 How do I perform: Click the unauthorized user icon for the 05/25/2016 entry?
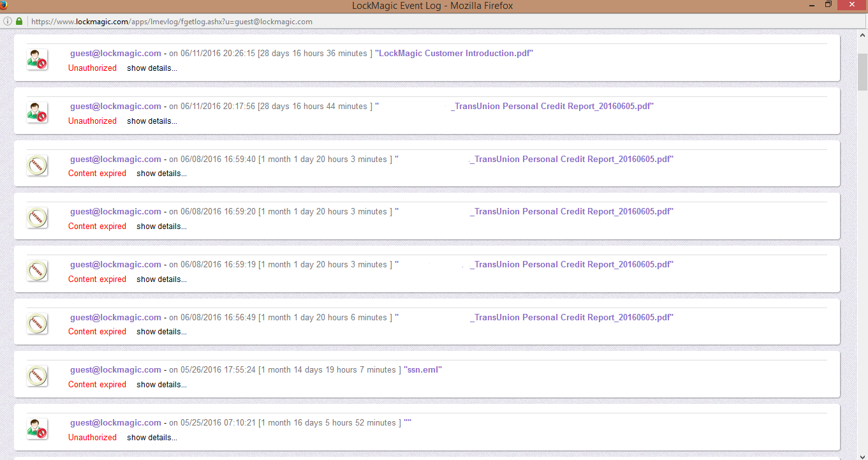coord(37,429)
